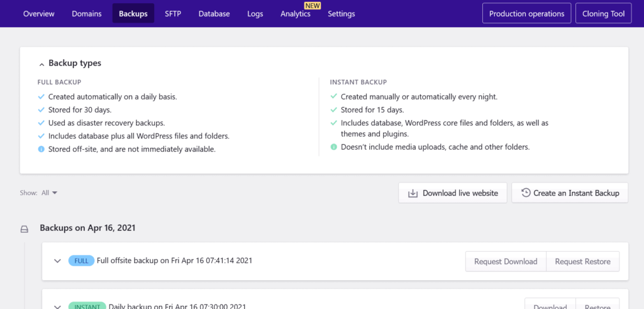
Task: Click the green INSTANT badge
Action: pyautogui.click(x=87, y=306)
